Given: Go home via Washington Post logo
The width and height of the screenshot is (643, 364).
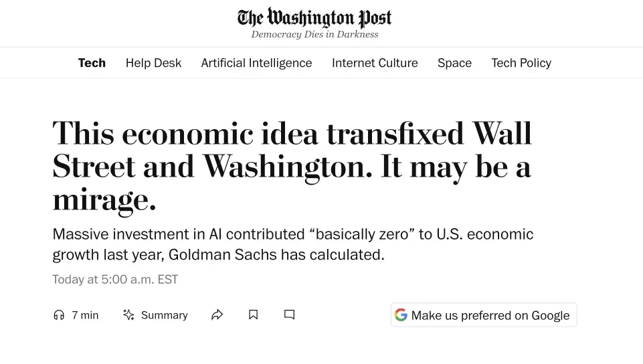Looking at the screenshot, I should coord(314,17).
